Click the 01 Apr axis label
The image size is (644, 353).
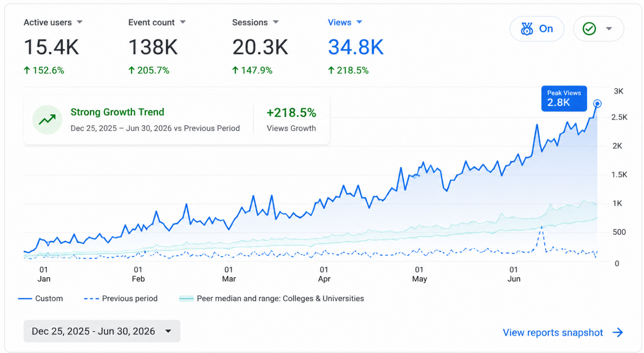324,274
